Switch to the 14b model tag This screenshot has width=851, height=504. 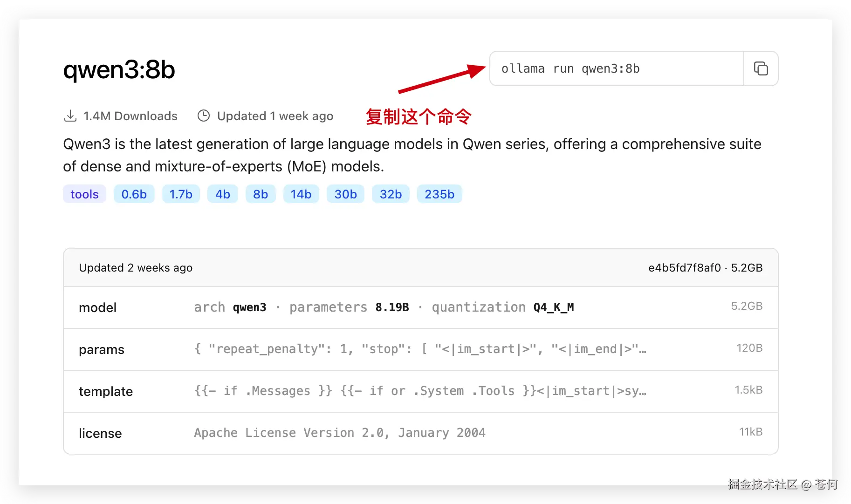pyautogui.click(x=301, y=194)
